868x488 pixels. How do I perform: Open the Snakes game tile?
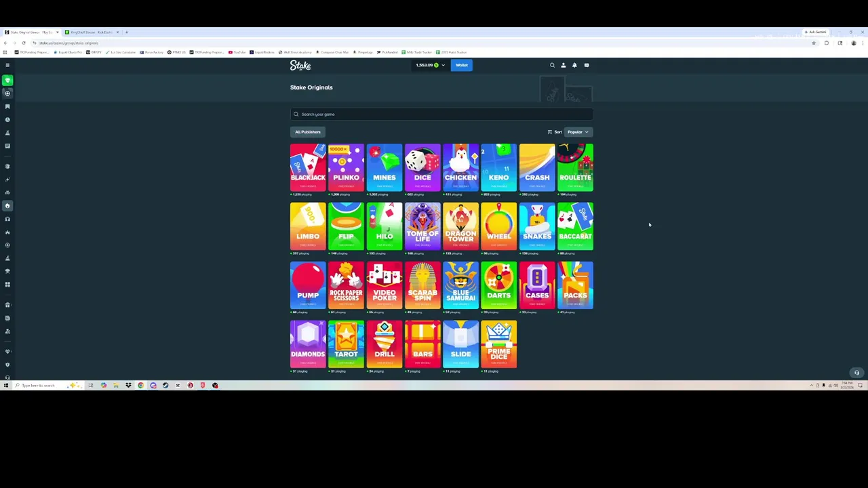[x=537, y=226]
